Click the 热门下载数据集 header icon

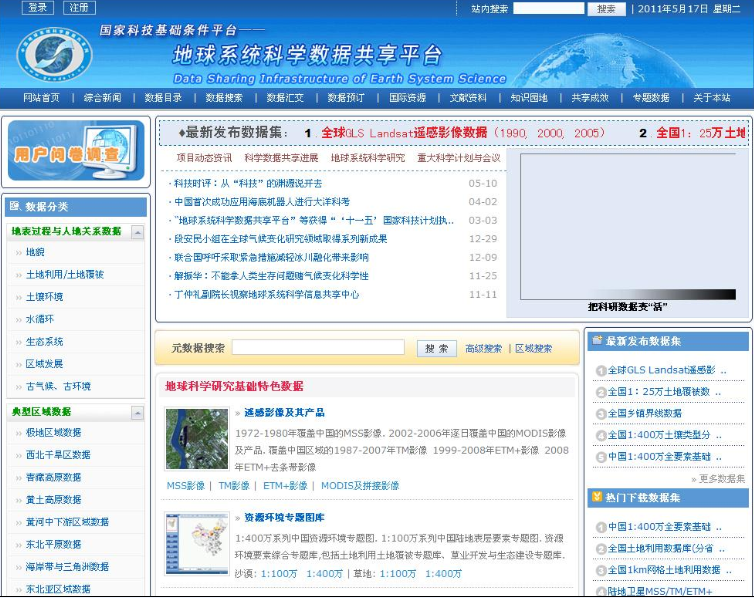(x=597, y=497)
